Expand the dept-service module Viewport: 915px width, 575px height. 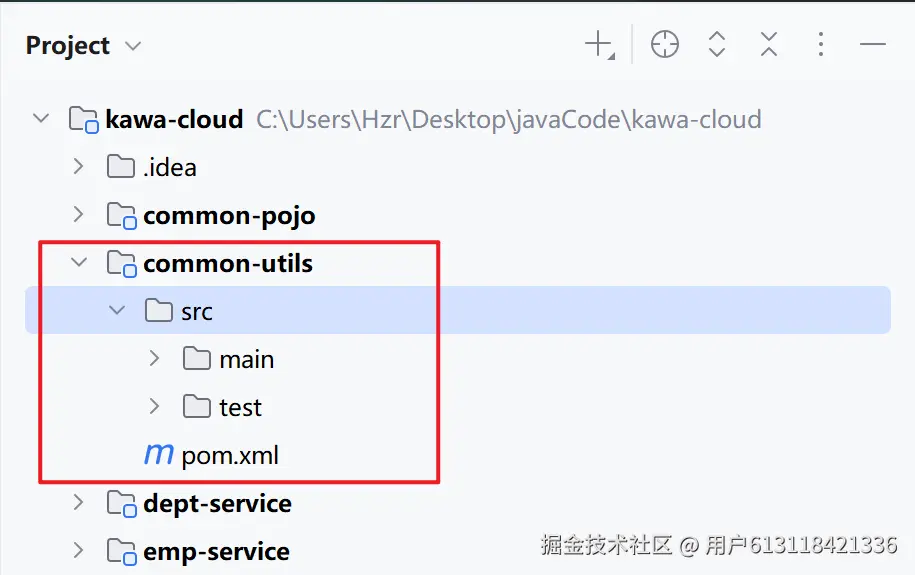tap(79, 502)
